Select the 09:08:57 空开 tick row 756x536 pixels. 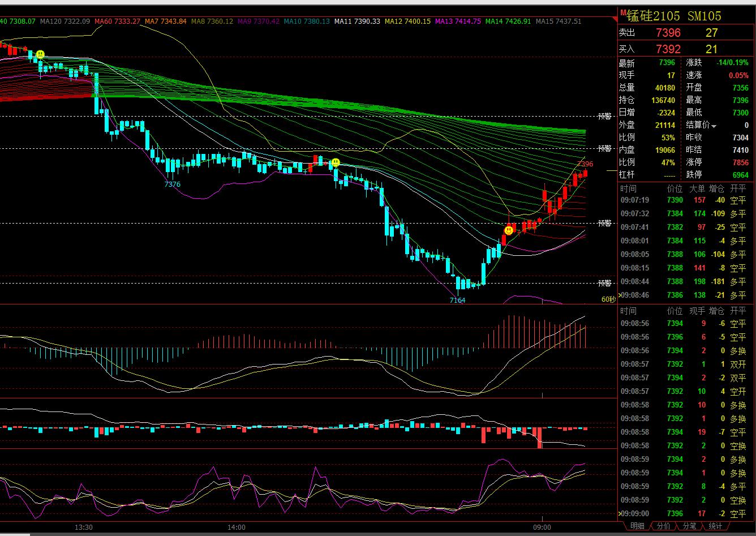coord(684,391)
